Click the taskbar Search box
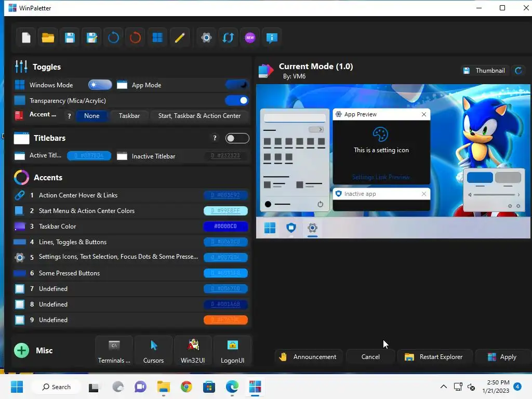 pyautogui.click(x=56, y=387)
